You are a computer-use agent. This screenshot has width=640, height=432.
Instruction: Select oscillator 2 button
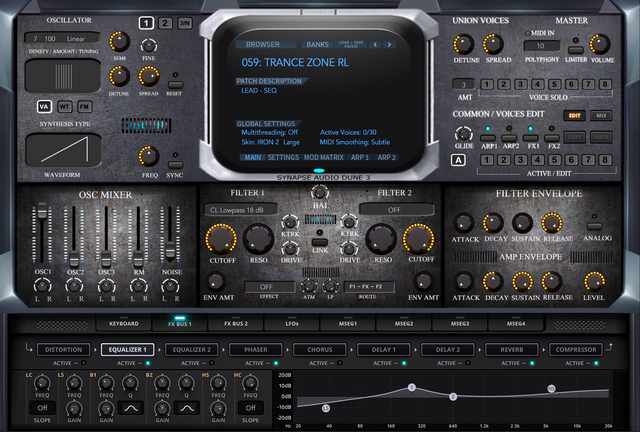(165, 23)
